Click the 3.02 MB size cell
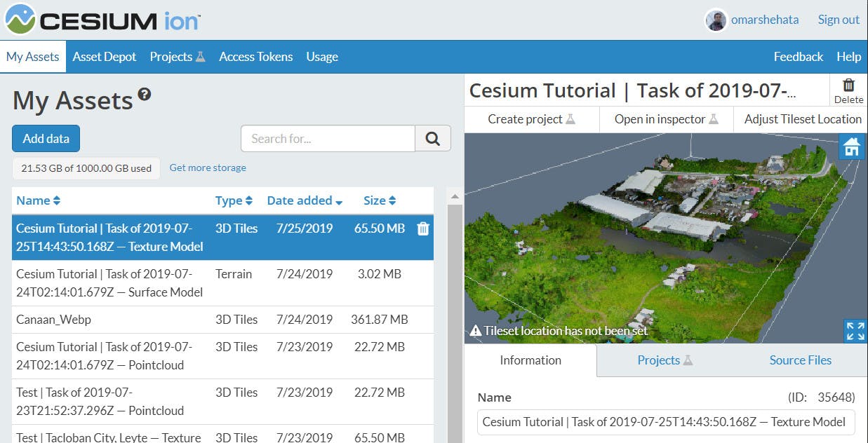868x443 pixels. tap(380, 274)
